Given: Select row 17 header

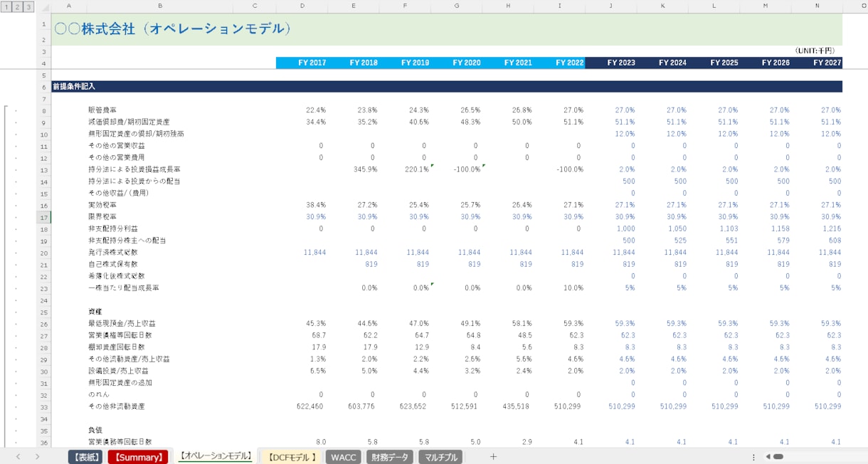Looking at the screenshot, I should point(43,217).
